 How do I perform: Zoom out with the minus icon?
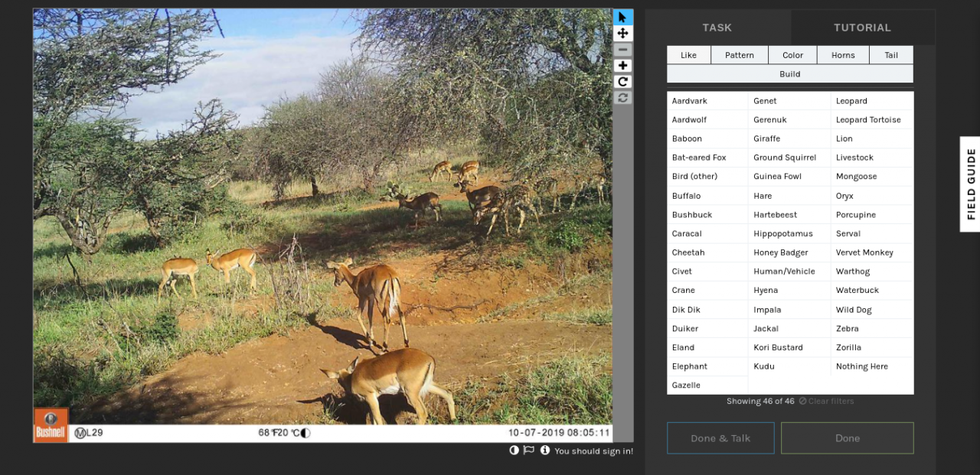coord(622,50)
